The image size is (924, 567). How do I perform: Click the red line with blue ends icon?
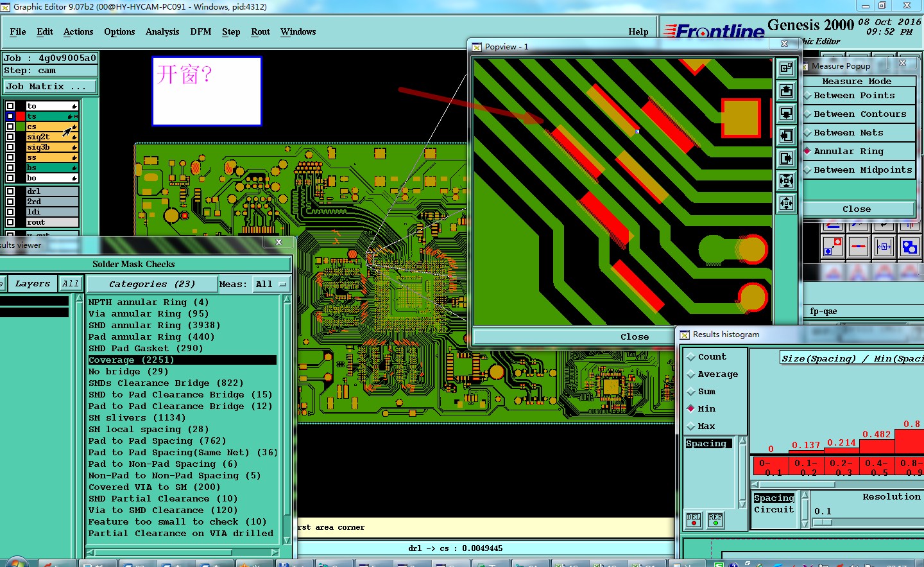tap(858, 246)
